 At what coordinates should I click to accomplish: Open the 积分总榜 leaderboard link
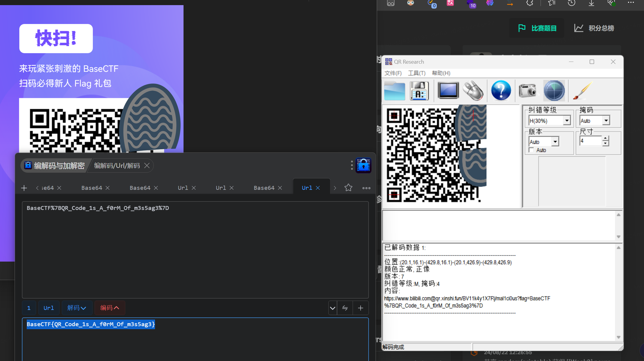point(594,28)
